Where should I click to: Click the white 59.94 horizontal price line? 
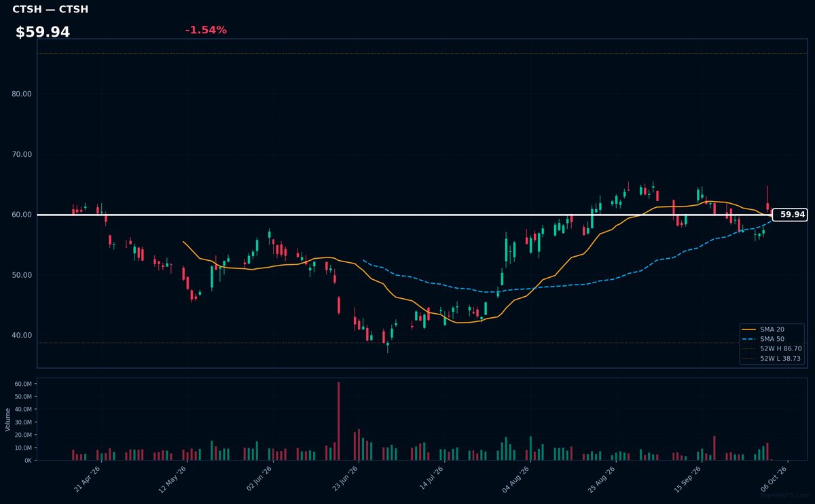pyautogui.click(x=405, y=215)
